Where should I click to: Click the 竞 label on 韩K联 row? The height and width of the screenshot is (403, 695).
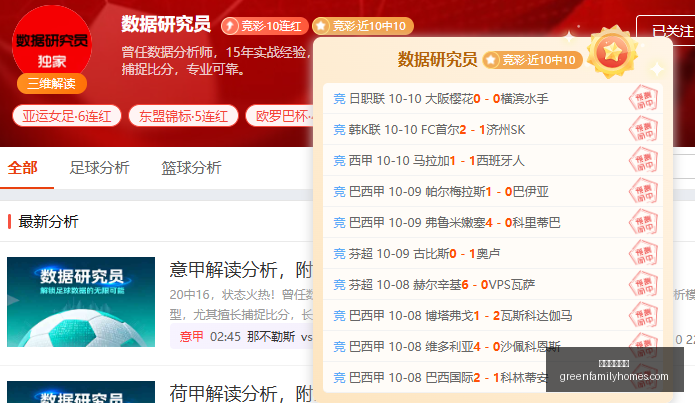coord(339,129)
